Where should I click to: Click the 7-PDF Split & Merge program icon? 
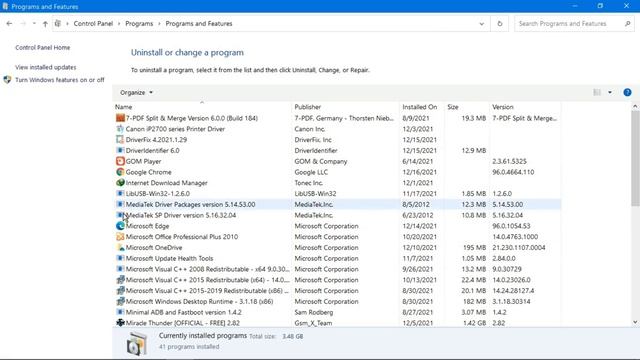click(x=120, y=118)
